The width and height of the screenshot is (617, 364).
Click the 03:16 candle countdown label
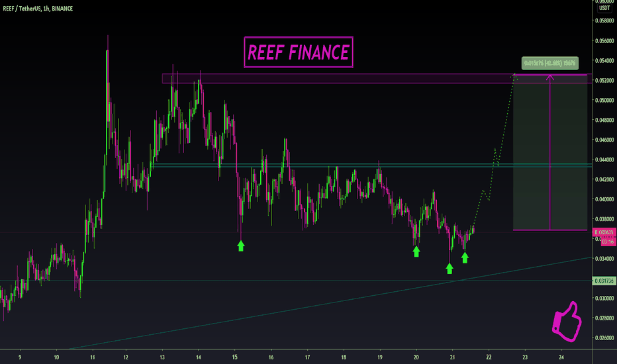[608, 241]
